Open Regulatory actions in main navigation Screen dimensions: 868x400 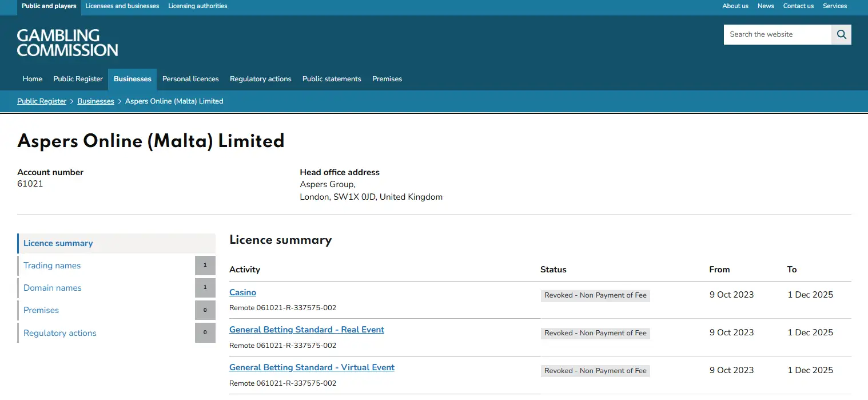(x=261, y=79)
